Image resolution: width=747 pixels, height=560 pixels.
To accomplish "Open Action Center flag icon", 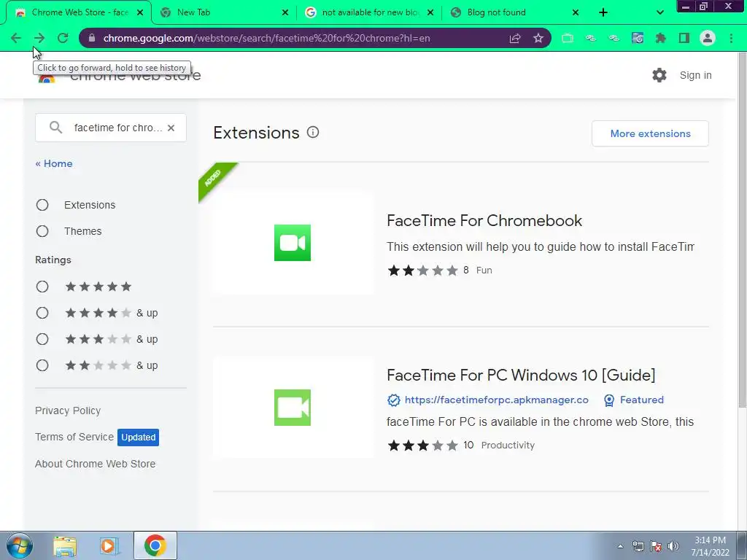I will click(x=656, y=546).
